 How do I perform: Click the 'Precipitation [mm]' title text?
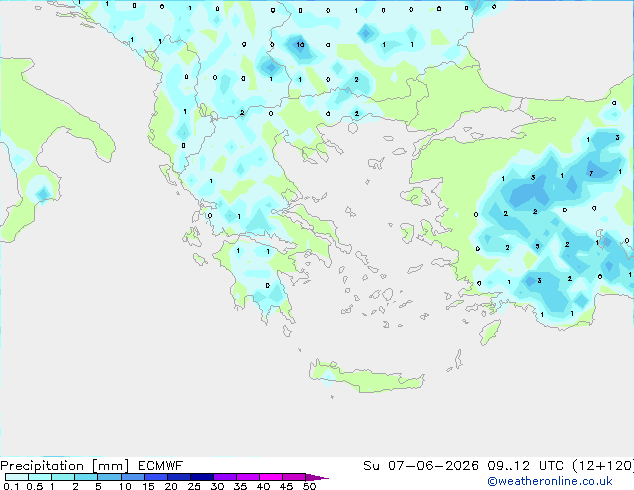click(64, 466)
